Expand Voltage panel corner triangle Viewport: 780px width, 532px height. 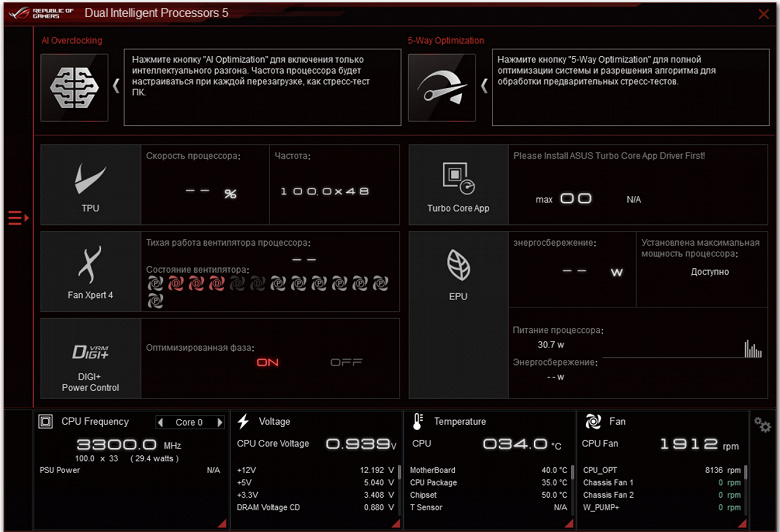pyautogui.click(x=396, y=523)
